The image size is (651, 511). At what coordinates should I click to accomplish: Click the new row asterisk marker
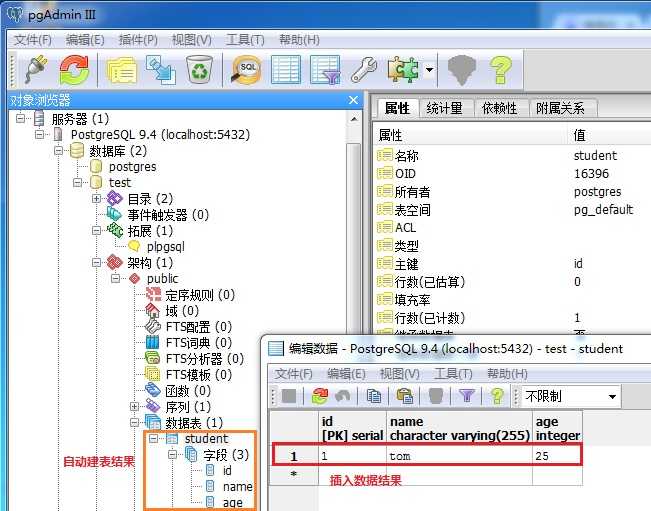click(x=294, y=474)
